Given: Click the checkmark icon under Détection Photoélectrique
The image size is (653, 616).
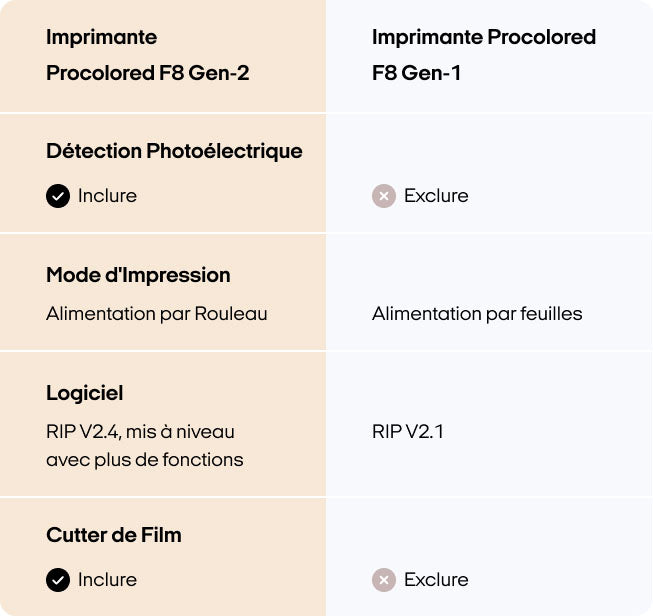Looking at the screenshot, I should pyautogui.click(x=58, y=196).
